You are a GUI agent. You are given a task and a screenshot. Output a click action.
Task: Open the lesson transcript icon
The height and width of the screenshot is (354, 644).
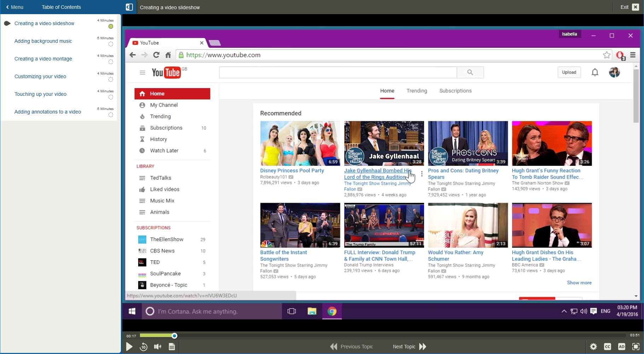(172, 347)
